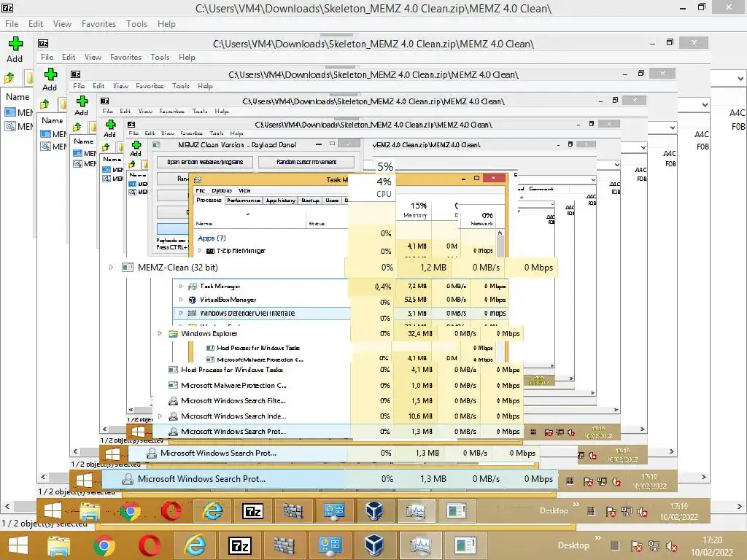Image resolution: width=747 pixels, height=560 pixels.
Task: Expand the Microsoft Windows Search Inde... row
Action: (160, 416)
